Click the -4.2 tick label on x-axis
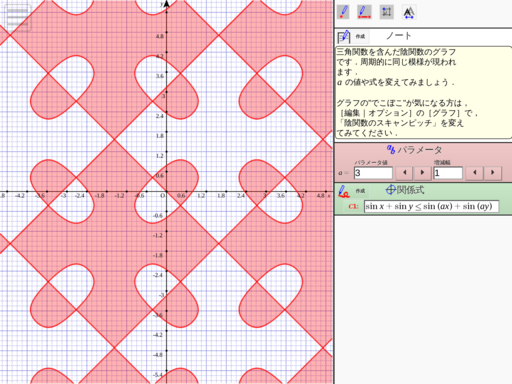 (20, 196)
